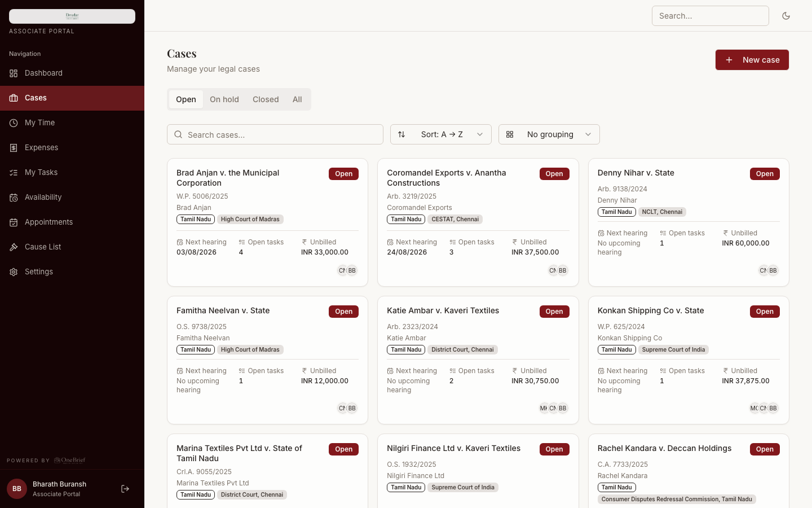Click NCLT, Chennai tag
Viewport: 812px width, 508px height.
tap(662, 212)
